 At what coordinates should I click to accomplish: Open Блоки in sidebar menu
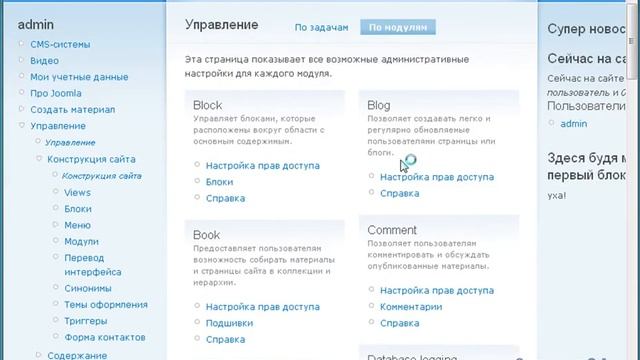coord(78,209)
